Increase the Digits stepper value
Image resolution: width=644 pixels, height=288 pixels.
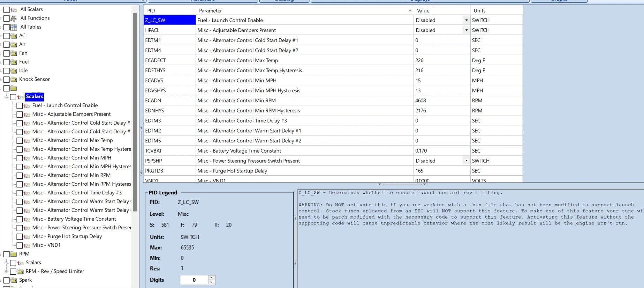[x=212, y=278]
